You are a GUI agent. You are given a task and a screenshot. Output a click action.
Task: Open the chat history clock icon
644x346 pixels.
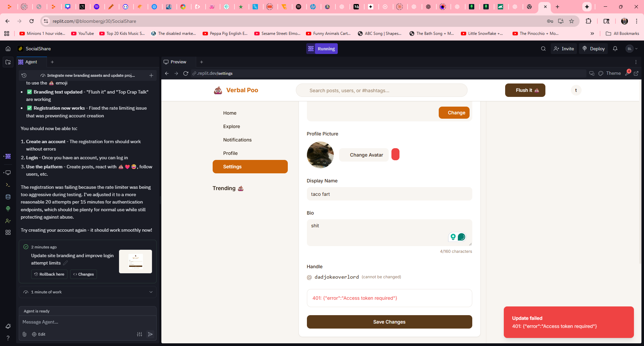tap(24, 75)
